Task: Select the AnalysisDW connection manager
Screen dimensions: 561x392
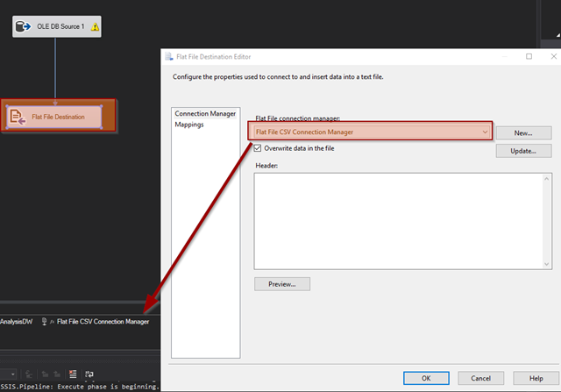Action: point(16,322)
